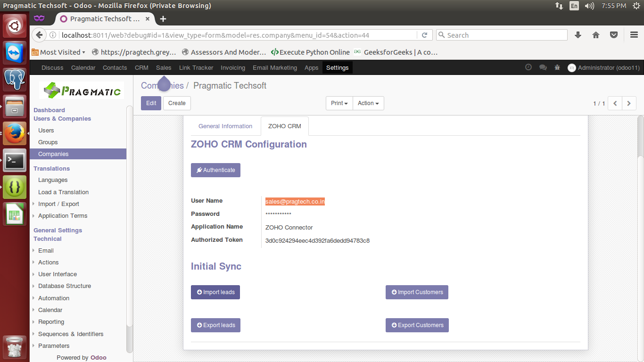Expand Sequences & Identifiers menu
Image resolution: width=644 pixels, height=362 pixels.
(x=71, y=334)
